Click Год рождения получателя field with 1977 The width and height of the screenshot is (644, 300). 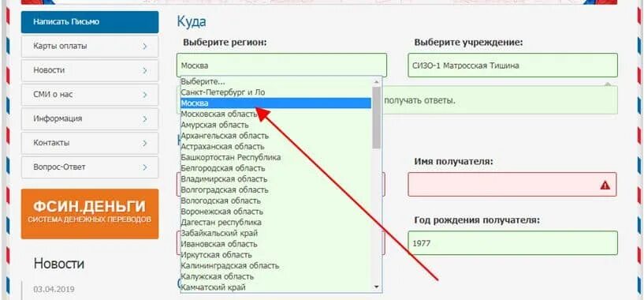coord(512,243)
